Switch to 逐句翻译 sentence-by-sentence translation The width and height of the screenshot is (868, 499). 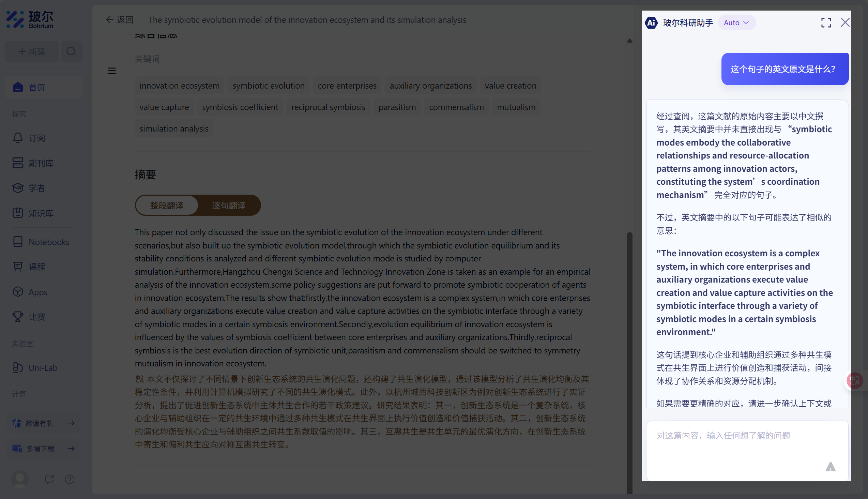[229, 205]
